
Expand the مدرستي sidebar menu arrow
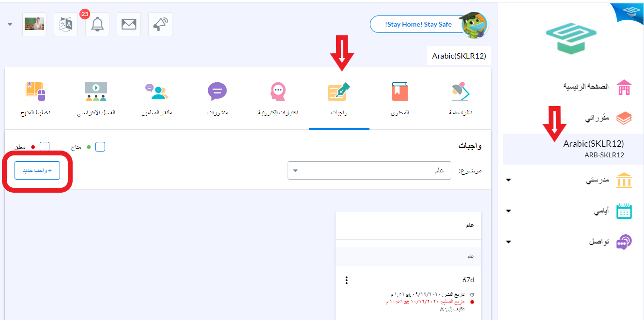[x=508, y=181]
